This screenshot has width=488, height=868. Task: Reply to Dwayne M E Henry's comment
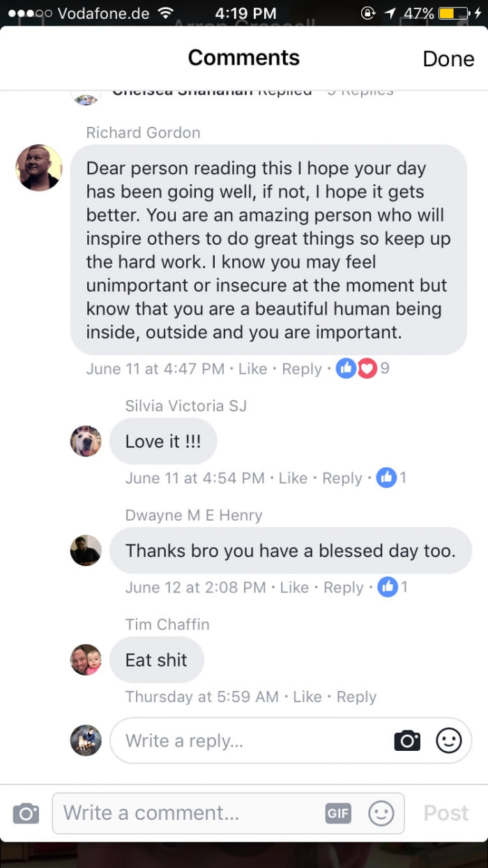(x=344, y=588)
